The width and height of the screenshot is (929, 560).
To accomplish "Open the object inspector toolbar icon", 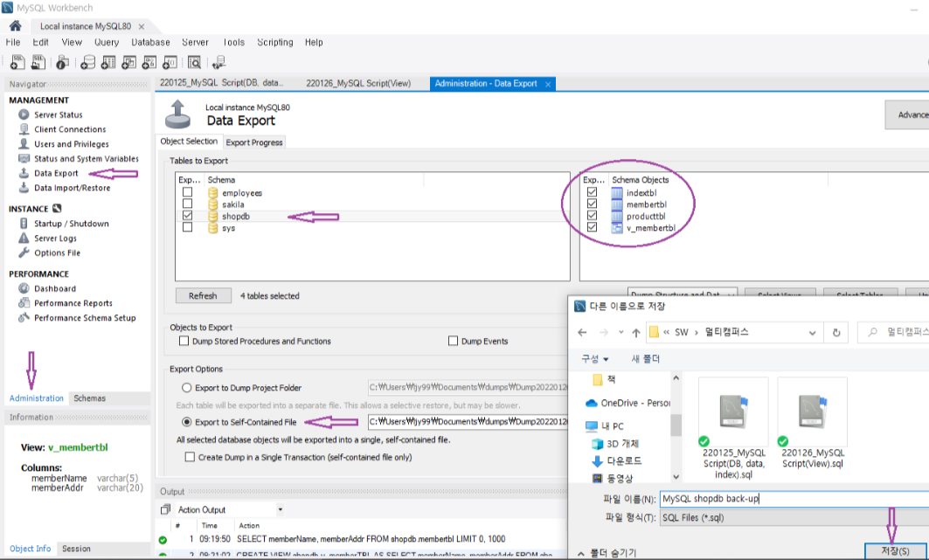I will tap(63, 62).
